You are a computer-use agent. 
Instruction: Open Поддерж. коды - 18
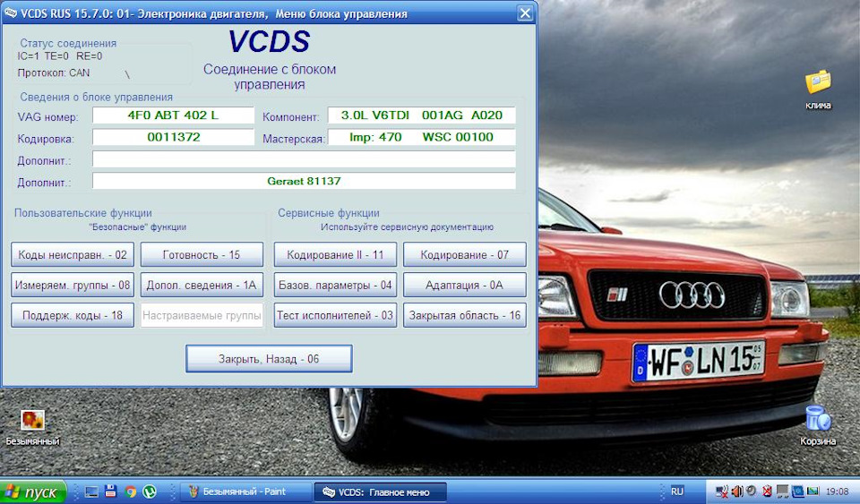73,315
